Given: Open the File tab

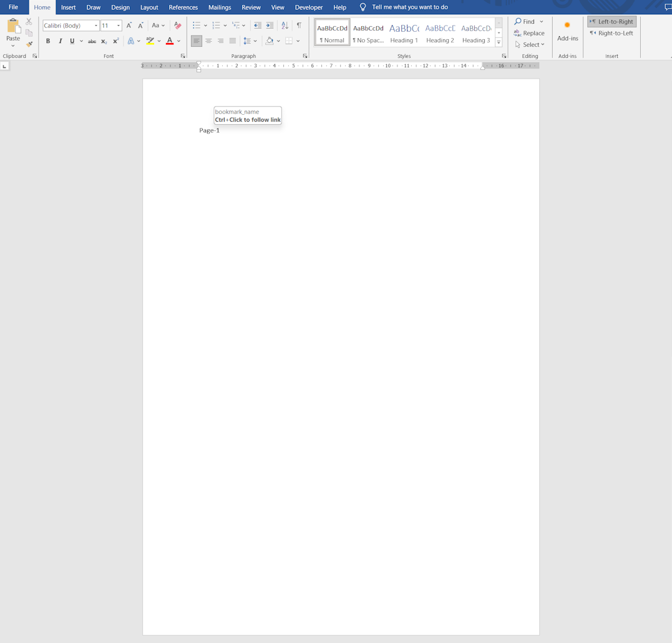Looking at the screenshot, I should [13, 7].
